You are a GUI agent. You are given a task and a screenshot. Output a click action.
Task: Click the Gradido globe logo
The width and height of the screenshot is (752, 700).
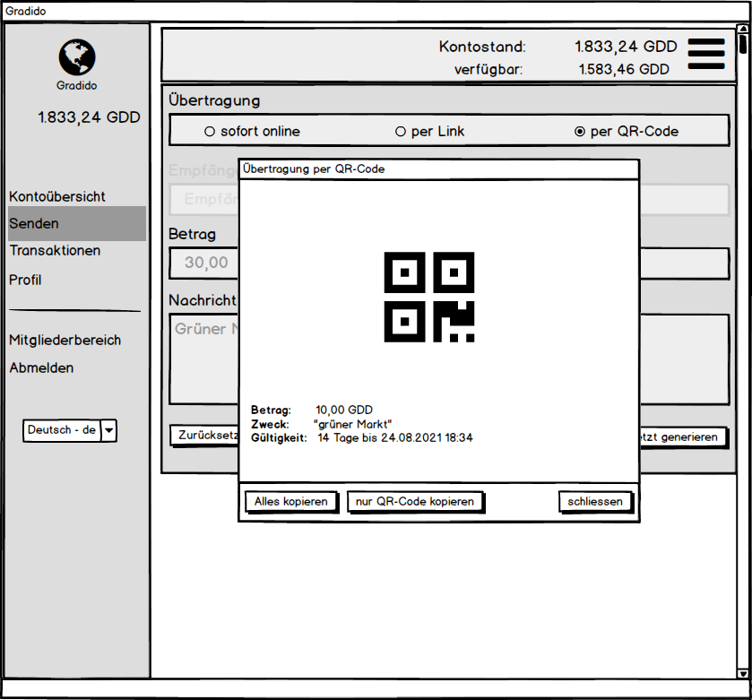pyautogui.click(x=76, y=56)
